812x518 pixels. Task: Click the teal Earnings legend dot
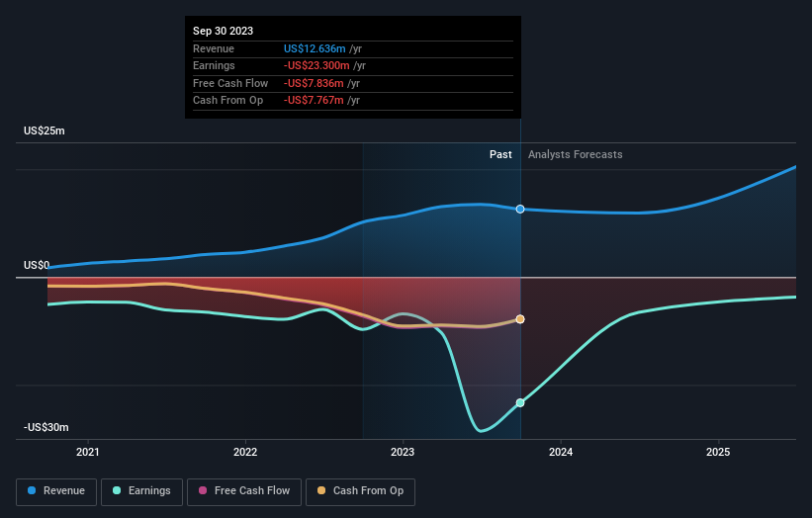coord(117,490)
